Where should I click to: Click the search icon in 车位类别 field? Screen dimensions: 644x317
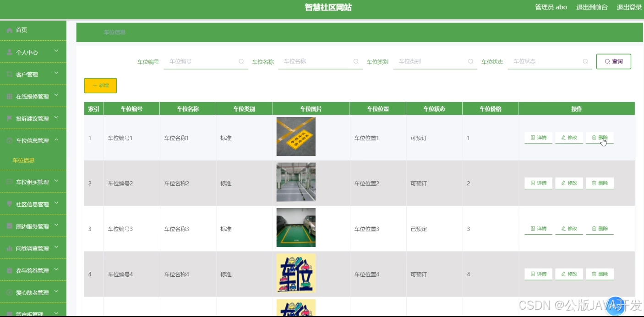pyautogui.click(x=470, y=61)
